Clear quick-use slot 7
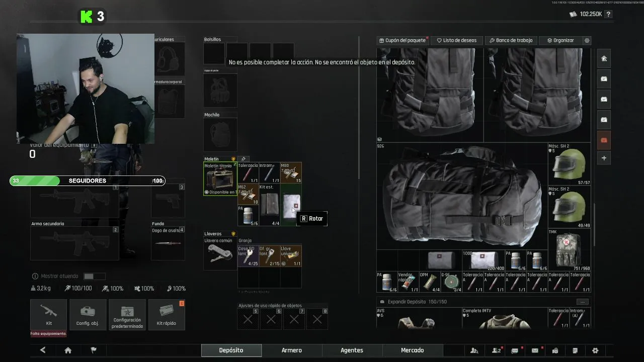The image size is (644, 362). click(294, 319)
